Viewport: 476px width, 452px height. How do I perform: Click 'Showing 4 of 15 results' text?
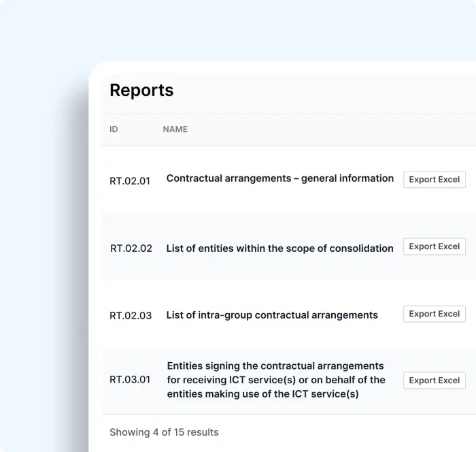coord(164,432)
